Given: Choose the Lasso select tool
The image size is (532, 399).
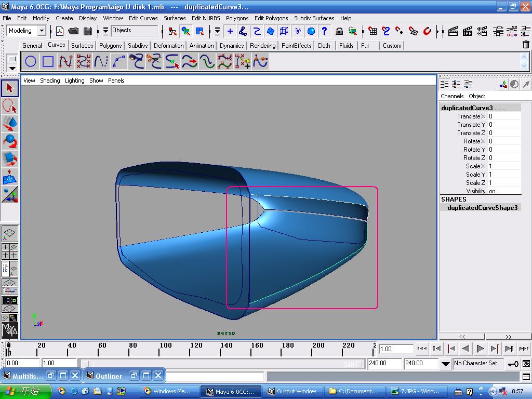Looking at the screenshot, I should [10, 106].
